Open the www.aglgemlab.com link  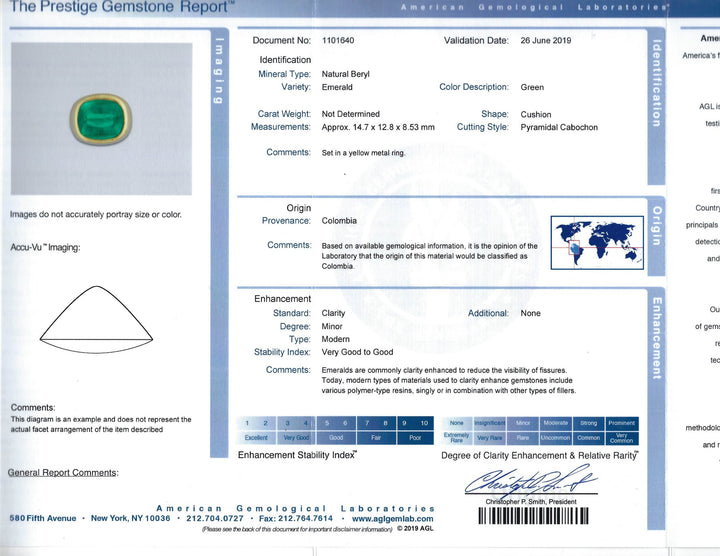(392, 519)
